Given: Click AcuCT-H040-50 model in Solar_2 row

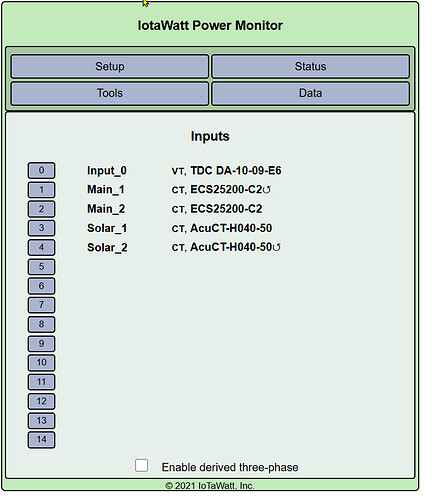Looking at the screenshot, I should [231, 247].
